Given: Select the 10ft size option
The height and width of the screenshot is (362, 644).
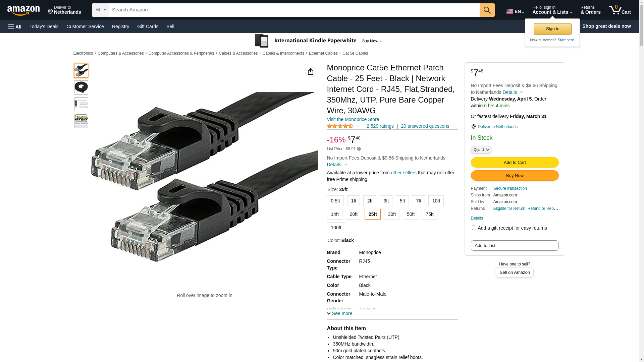Looking at the screenshot, I should 436,201.
